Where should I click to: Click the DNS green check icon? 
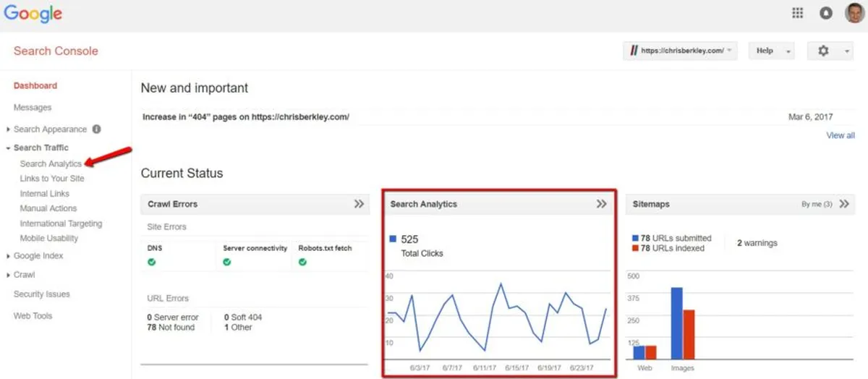coord(152,262)
